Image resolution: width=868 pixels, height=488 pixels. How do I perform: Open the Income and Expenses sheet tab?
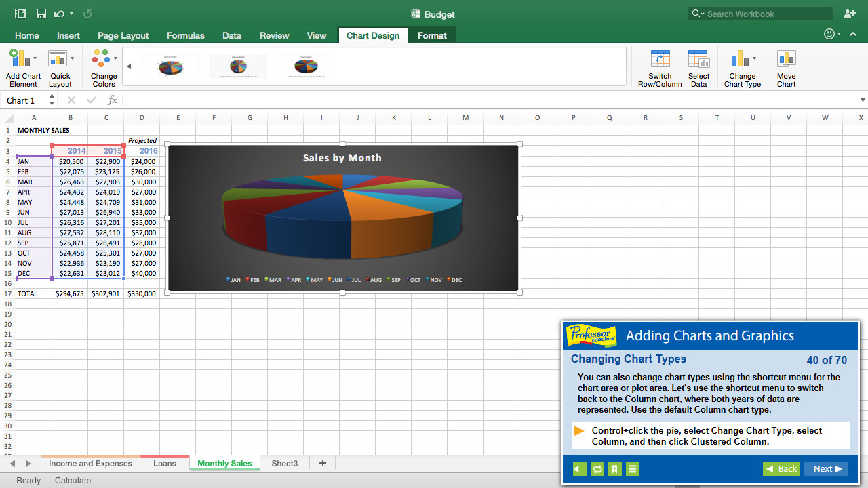[x=90, y=464]
